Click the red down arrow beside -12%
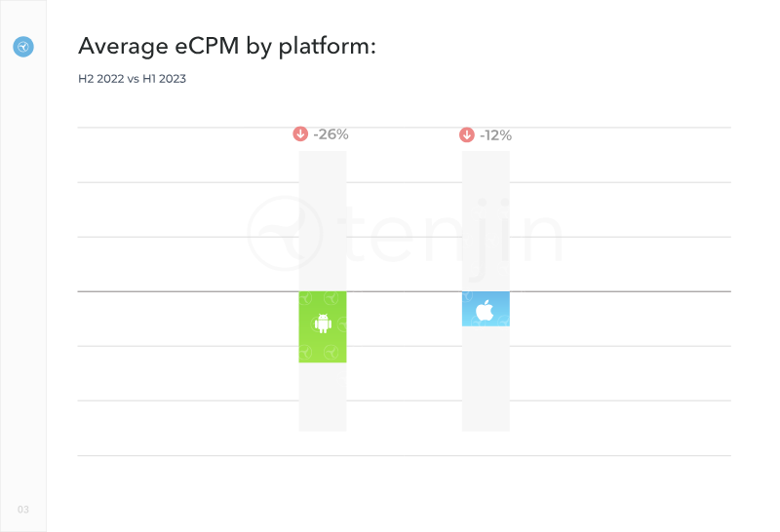 point(466,135)
